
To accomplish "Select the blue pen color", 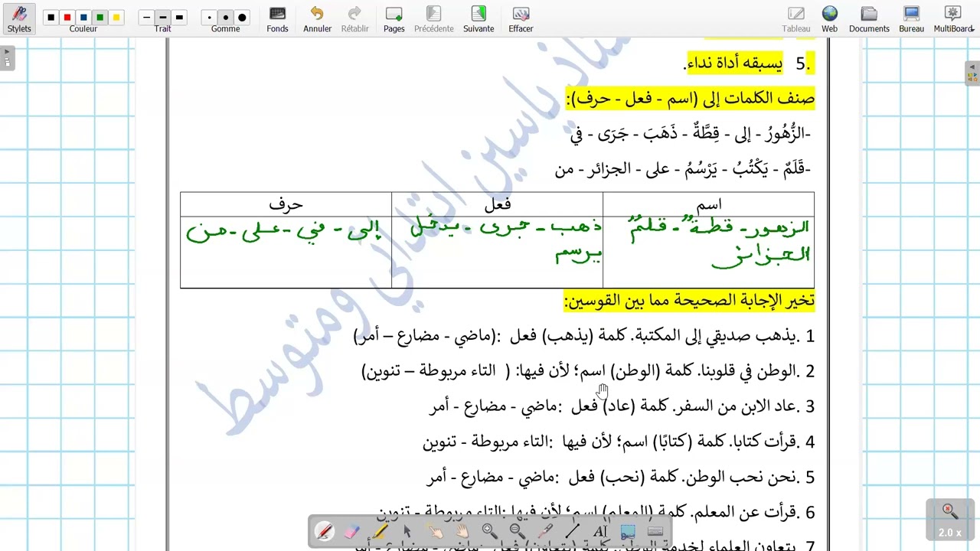I will point(83,17).
